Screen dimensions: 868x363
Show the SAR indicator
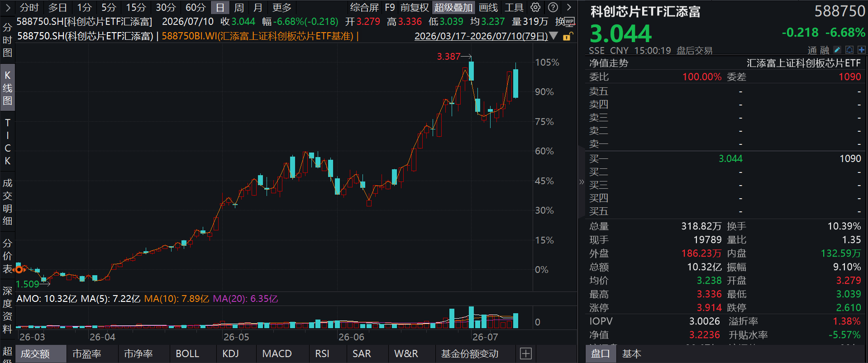pos(362,353)
